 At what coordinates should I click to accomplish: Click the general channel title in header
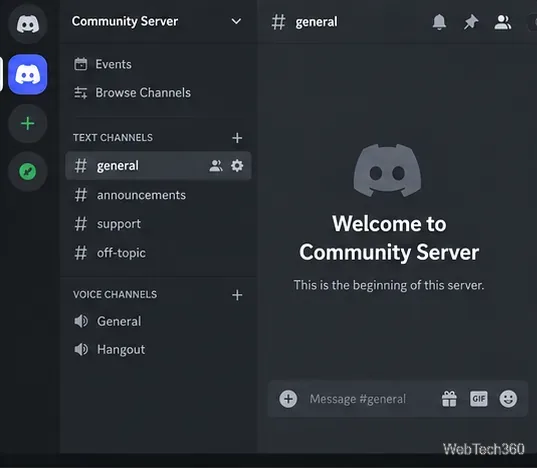click(x=316, y=22)
